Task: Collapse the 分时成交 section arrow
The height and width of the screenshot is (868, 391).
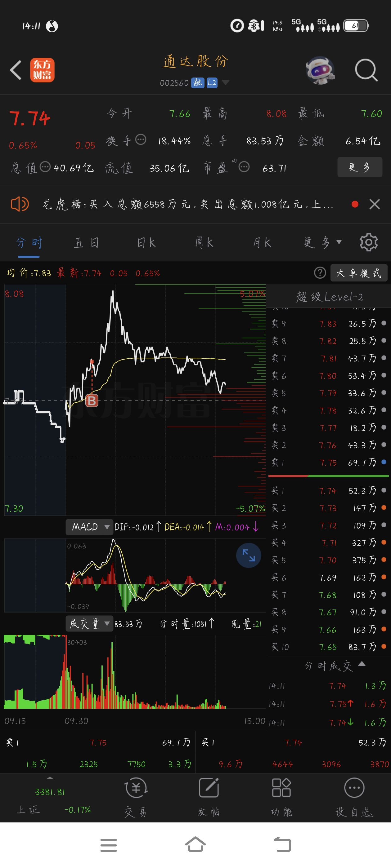Action: pyautogui.click(x=362, y=664)
